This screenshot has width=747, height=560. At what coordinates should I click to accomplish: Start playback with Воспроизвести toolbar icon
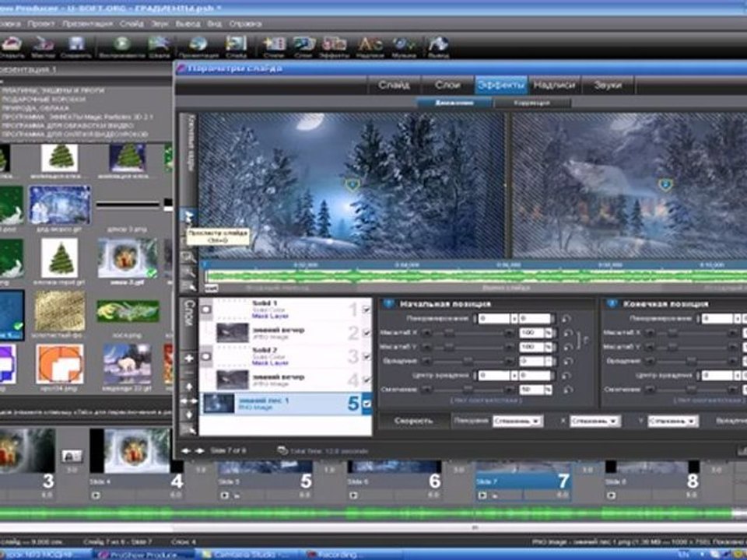point(122,47)
